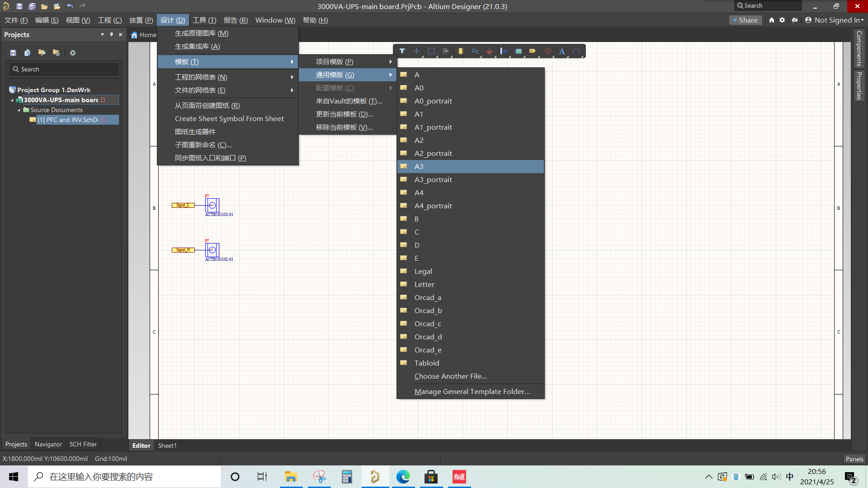Select the Place Part component icon
Image resolution: width=868 pixels, height=488 pixels.
pyautogui.click(x=460, y=51)
